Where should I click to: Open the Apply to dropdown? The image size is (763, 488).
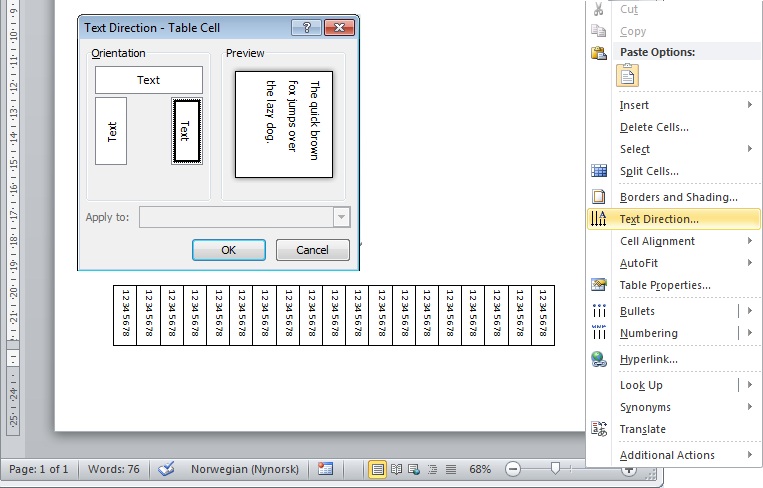pyautogui.click(x=342, y=217)
